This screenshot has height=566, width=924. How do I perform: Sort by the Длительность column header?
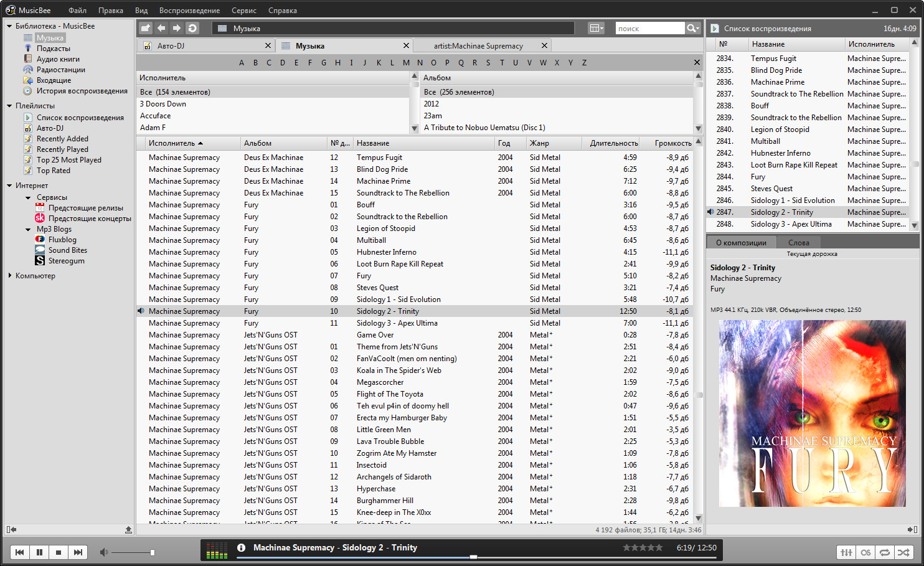click(610, 143)
